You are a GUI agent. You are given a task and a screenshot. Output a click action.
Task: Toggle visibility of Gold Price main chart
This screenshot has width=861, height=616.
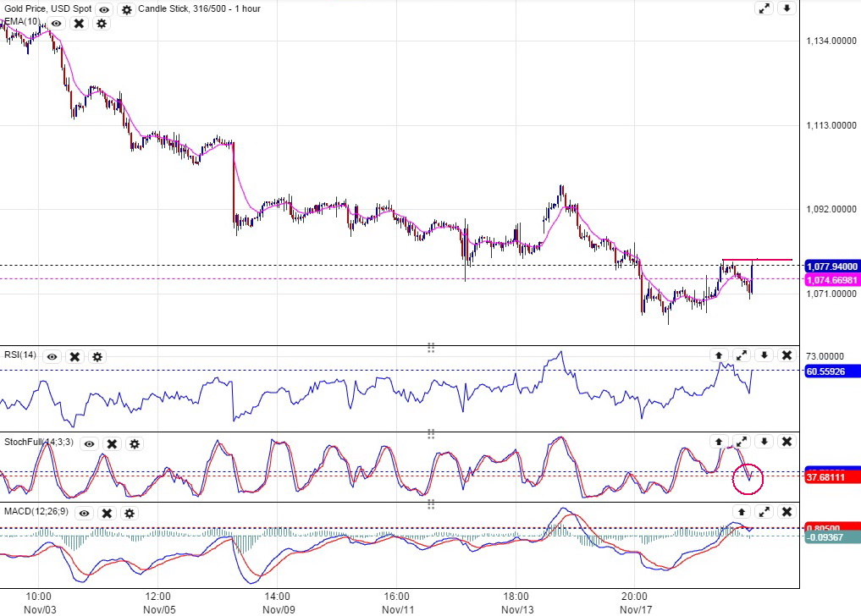click(x=104, y=9)
